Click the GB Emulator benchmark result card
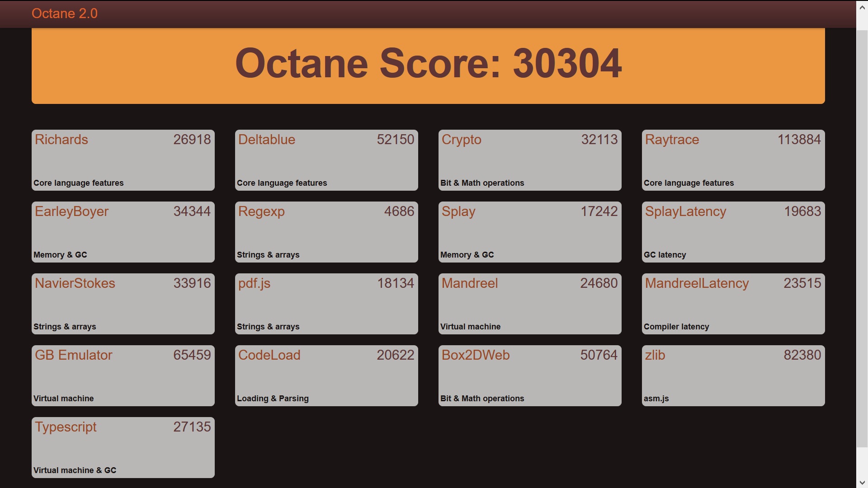868x488 pixels. click(x=123, y=375)
